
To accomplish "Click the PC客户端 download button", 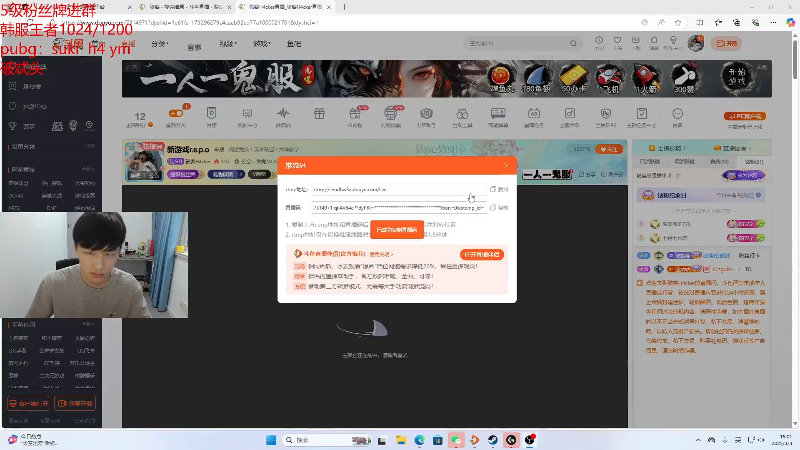I will [745, 116].
